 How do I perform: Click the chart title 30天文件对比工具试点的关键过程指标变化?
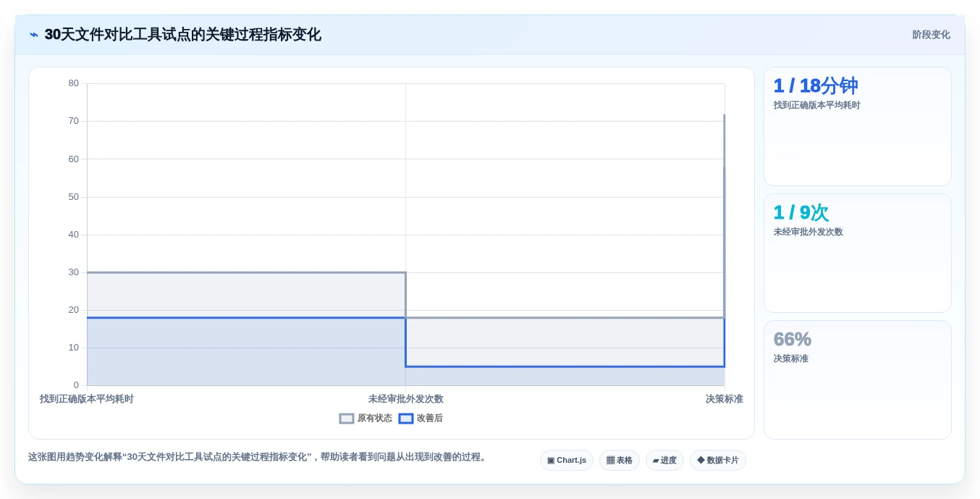182,35
